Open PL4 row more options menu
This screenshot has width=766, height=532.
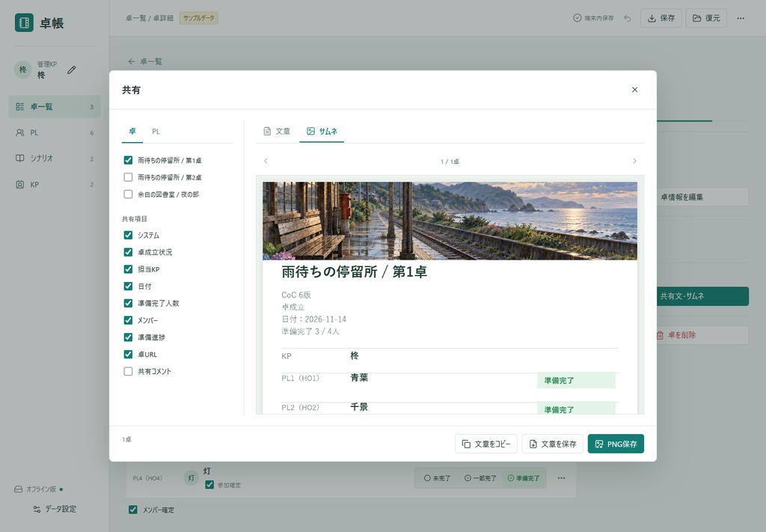[561, 478]
